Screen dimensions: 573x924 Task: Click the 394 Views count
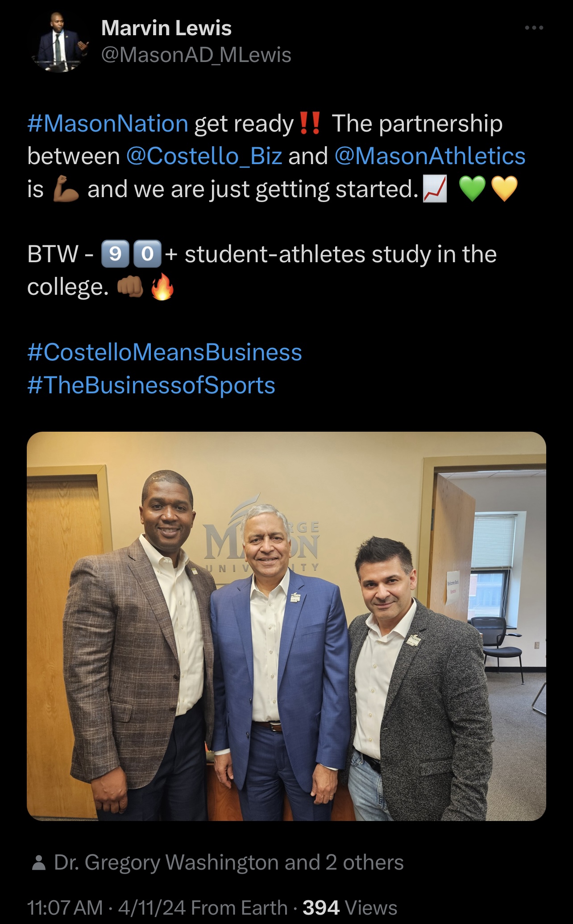pos(350,907)
